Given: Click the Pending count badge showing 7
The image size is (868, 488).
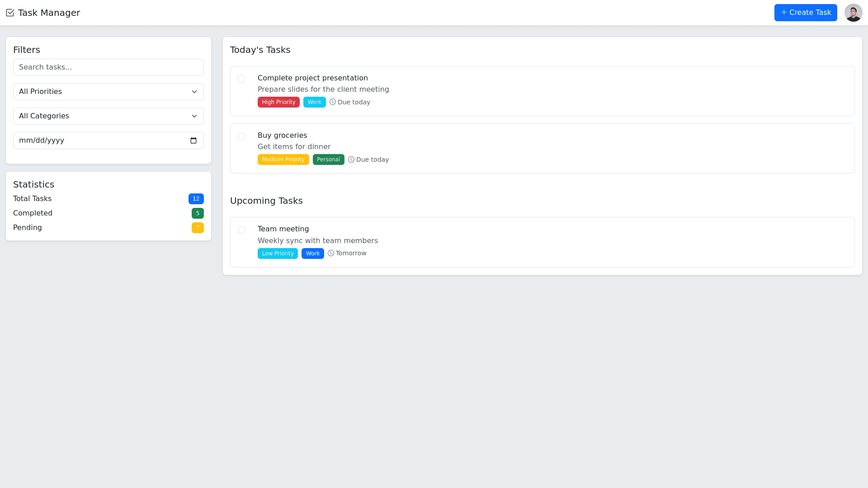Looking at the screenshot, I should [x=198, y=228].
